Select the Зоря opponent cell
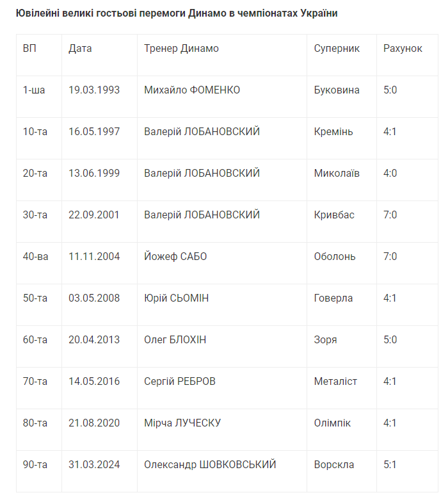The width and height of the screenshot is (441, 504). (x=325, y=340)
